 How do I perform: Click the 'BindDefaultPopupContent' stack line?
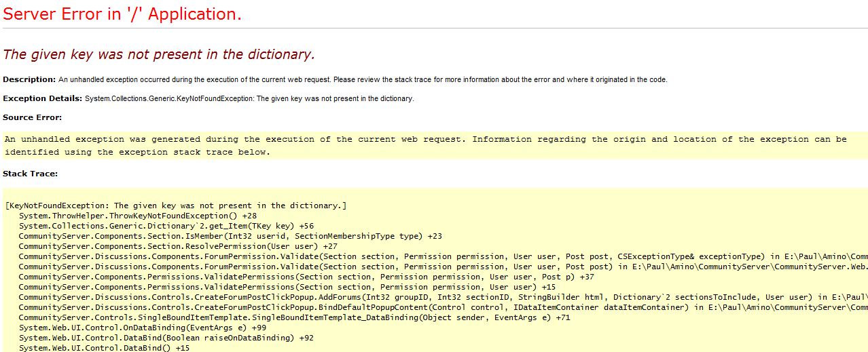(443, 307)
